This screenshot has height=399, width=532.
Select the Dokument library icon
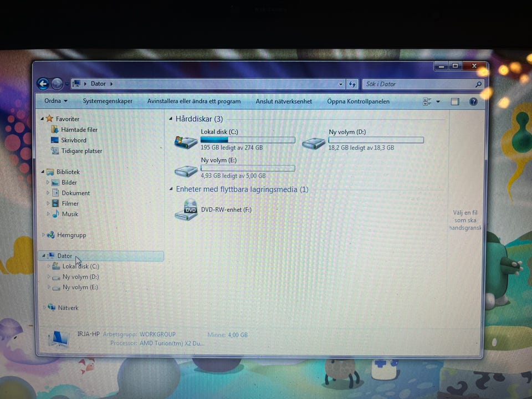pos(55,193)
